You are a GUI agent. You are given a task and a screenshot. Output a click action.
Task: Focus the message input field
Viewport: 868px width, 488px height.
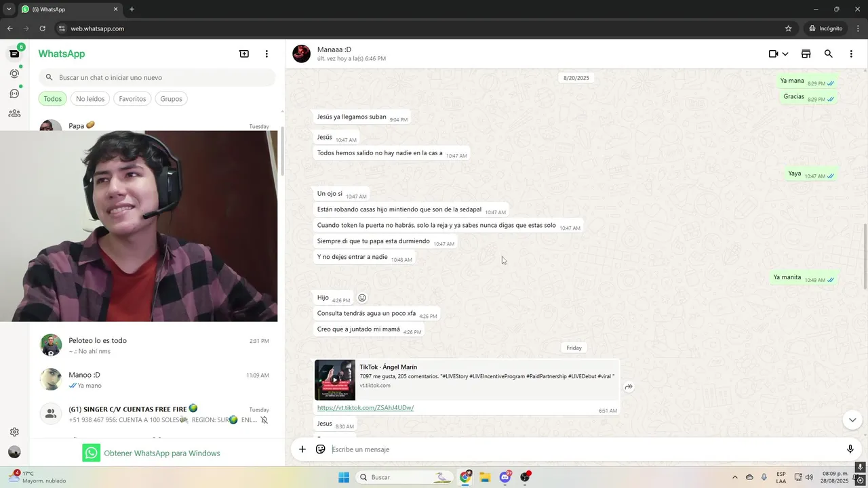click(583, 449)
